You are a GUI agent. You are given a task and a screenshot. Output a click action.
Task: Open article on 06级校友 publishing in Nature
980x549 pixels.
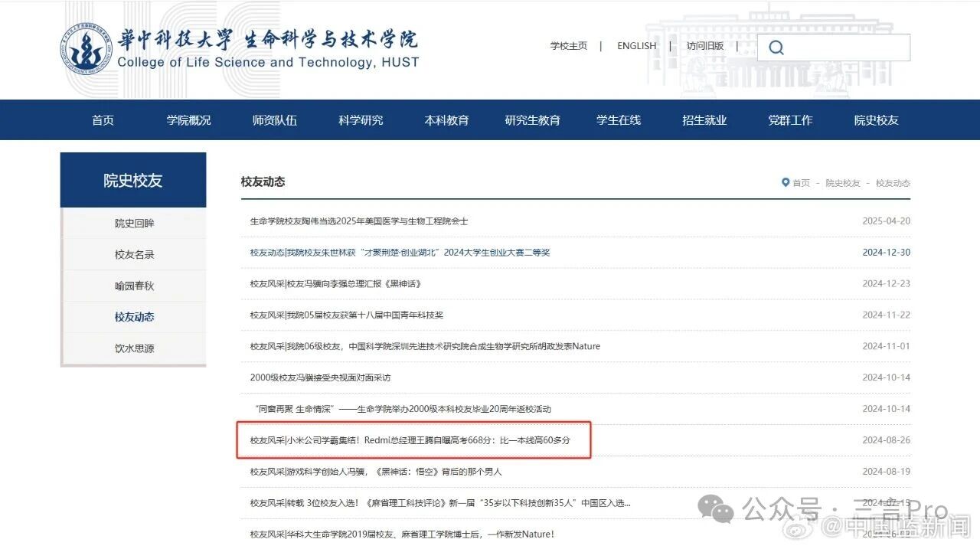tap(425, 346)
